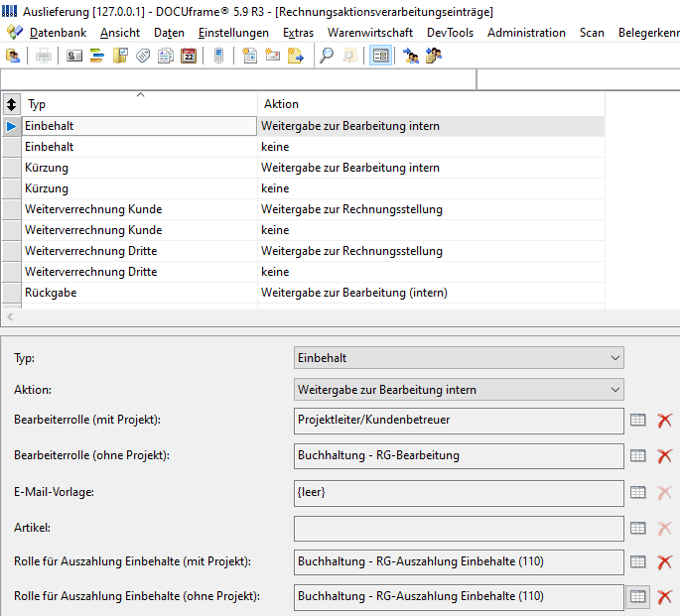Open lookup for Auszahlung Einbehalte (ohne Projekt)
Screen dimensions: 680x616
(x=638, y=596)
